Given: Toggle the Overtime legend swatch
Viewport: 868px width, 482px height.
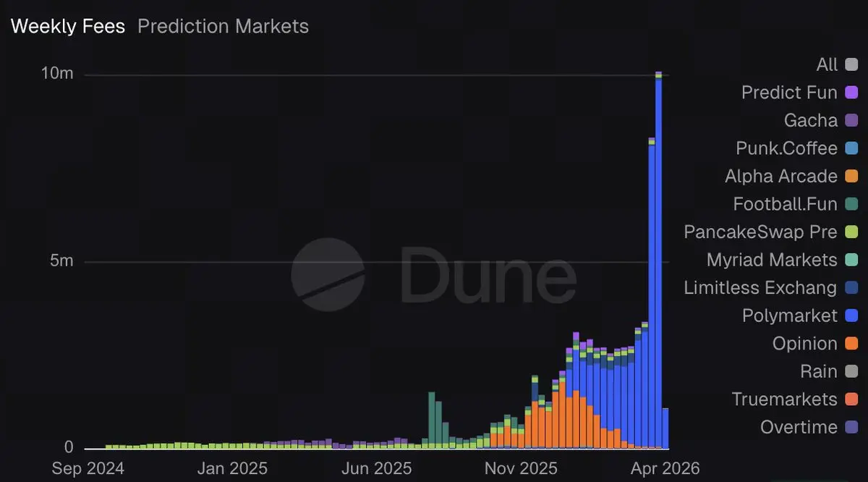Looking at the screenshot, I should [851, 427].
